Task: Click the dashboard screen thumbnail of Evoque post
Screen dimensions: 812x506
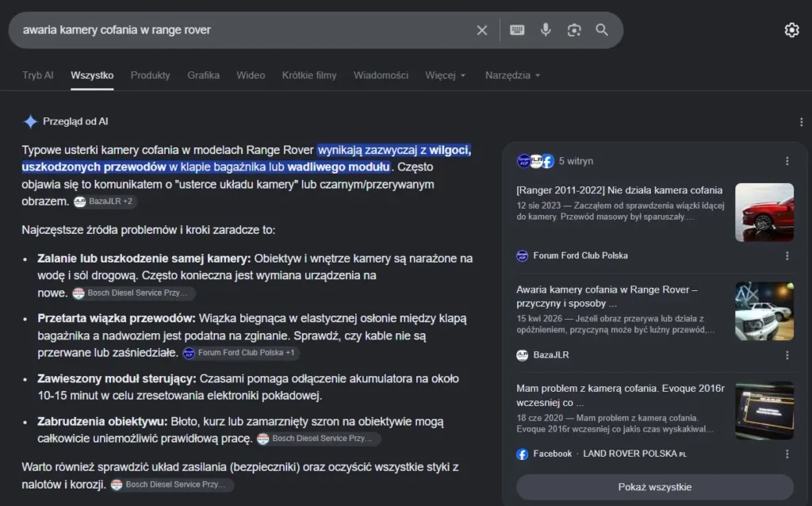Action: click(764, 411)
